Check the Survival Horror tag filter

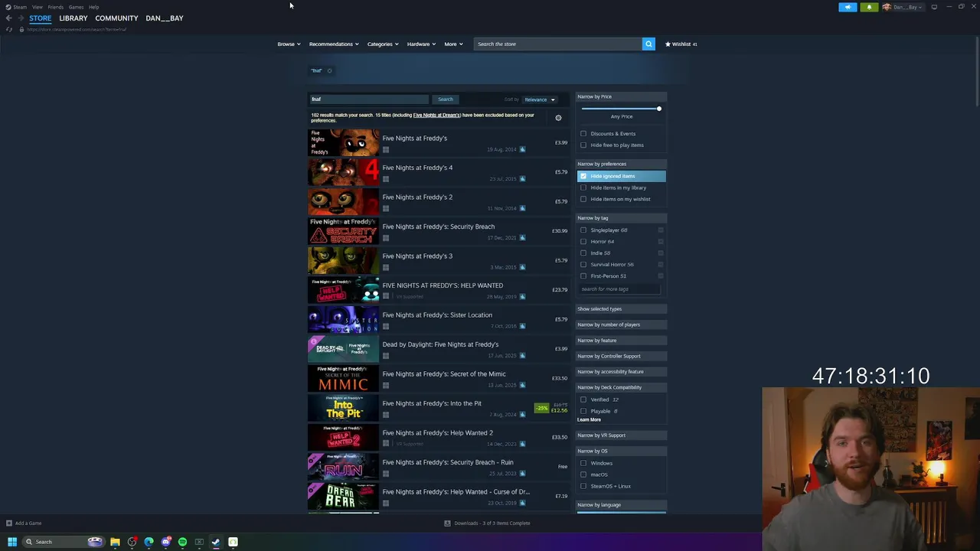point(583,265)
